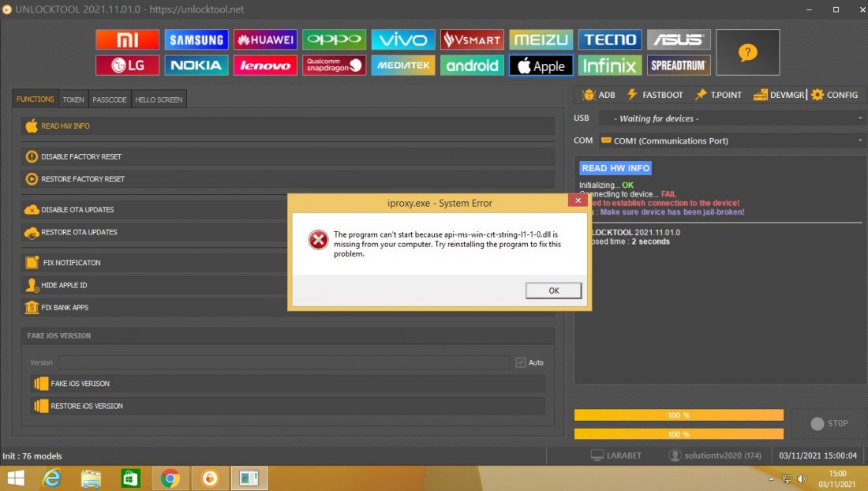
Task: Click OK in the System Error dialog
Action: click(554, 290)
